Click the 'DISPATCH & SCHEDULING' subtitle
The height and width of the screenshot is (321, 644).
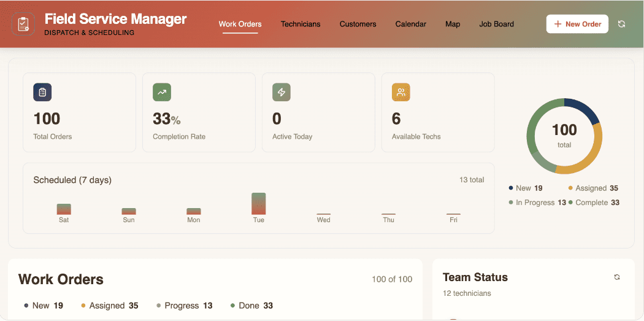tap(89, 33)
